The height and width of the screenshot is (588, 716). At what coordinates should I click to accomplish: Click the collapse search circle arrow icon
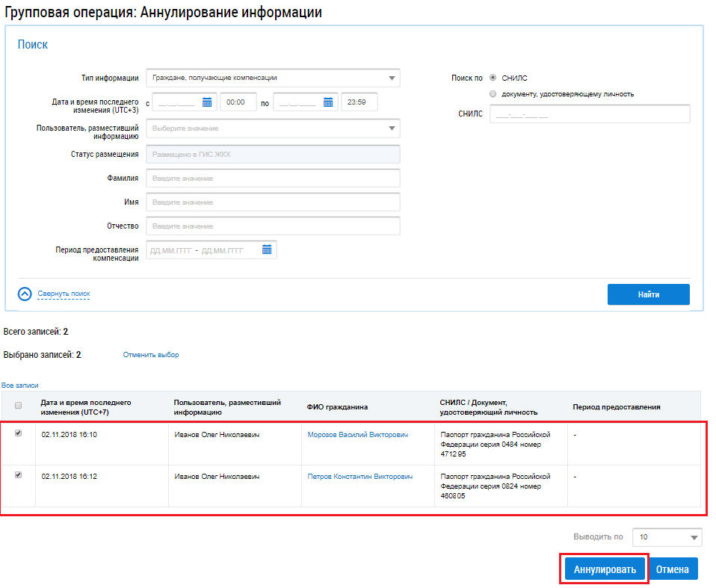tap(25, 294)
